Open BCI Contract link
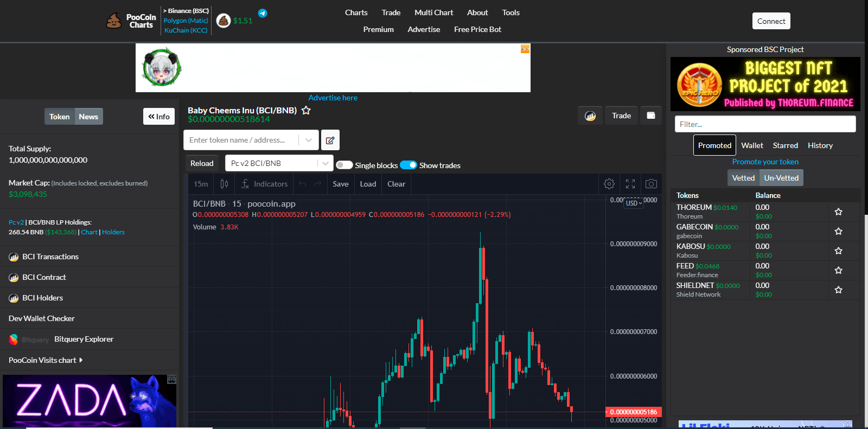This screenshot has height=429, width=868. click(44, 277)
